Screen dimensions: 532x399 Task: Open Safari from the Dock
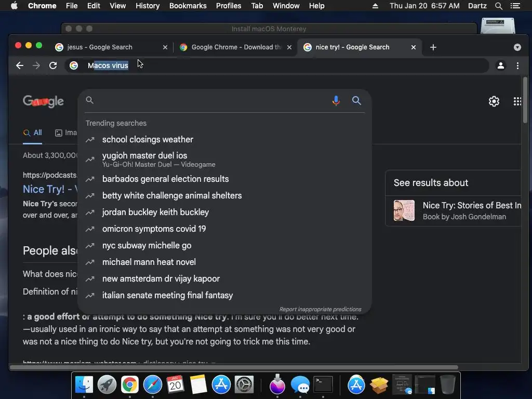(x=153, y=385)
